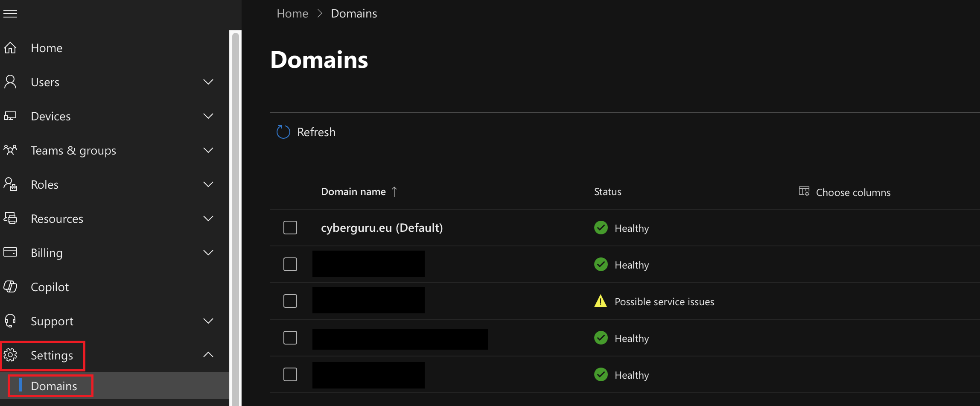Open the Roles navigation label
This screenshot has height=406, width=980.
point(44,184)
